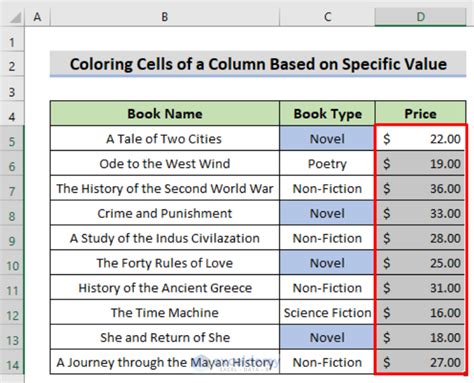This screenshot has height=383, width=474.
Task: Select the price cell 22.00
Action: click(x=420, y=138)
